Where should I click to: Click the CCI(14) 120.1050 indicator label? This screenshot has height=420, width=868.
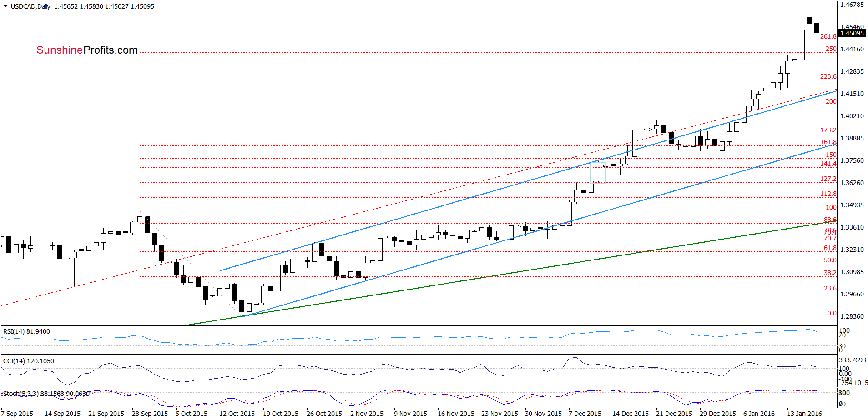(29, 361)
